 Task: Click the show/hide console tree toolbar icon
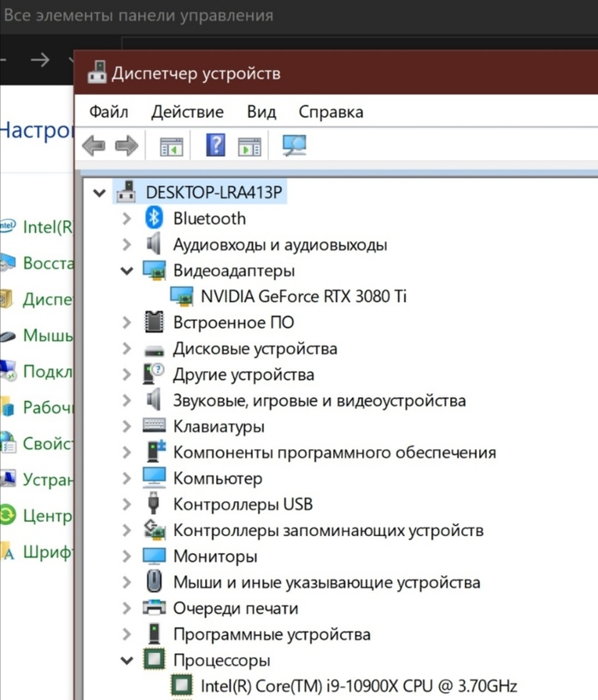pyautogui.click(x=172, y=147)
